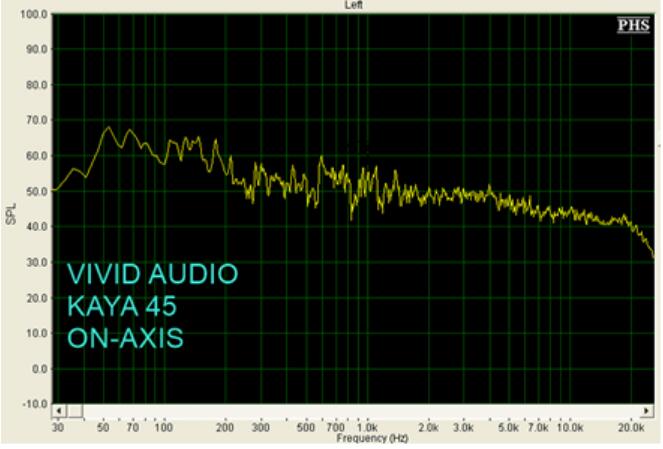Click the 500 frequency axis label
Image resolution: width=663 pixels, height=449 pixels.
[x=305, y=427]
